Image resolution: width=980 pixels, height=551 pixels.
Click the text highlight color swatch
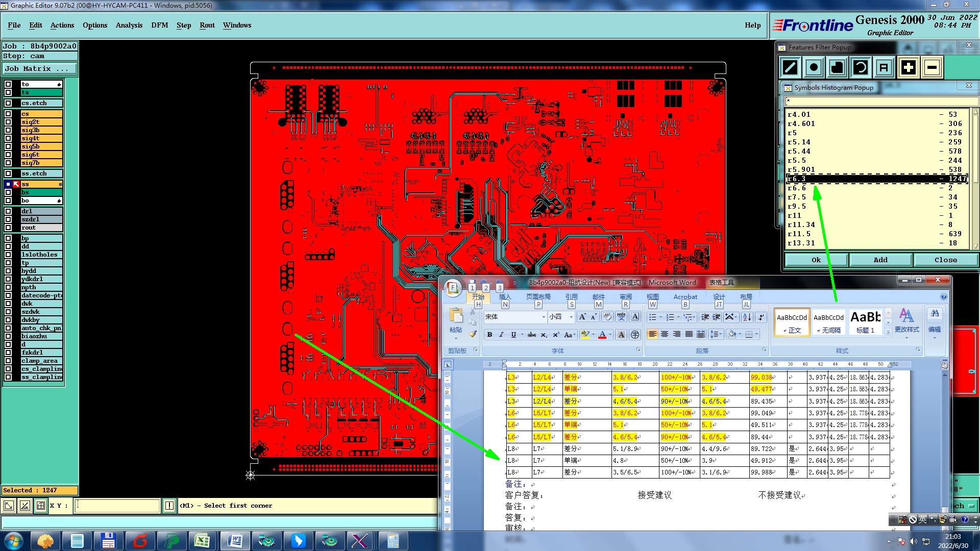click(x=585, y=335)
